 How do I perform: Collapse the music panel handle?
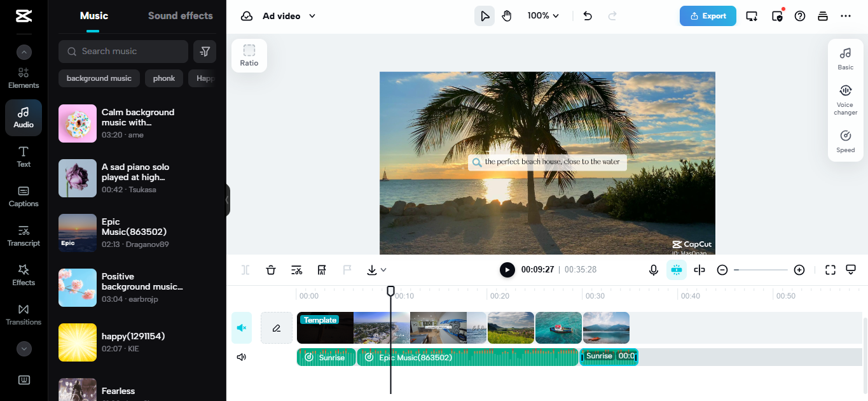[228, 200]
